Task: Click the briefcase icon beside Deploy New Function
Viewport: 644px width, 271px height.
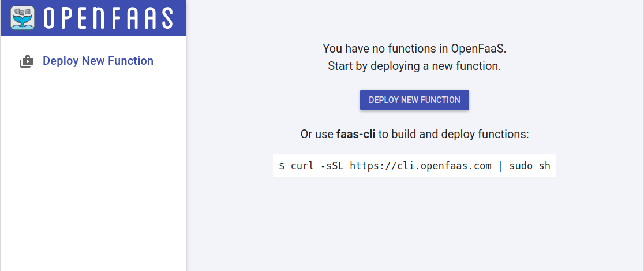Action: pyautogui.click(x=27, y=61)
